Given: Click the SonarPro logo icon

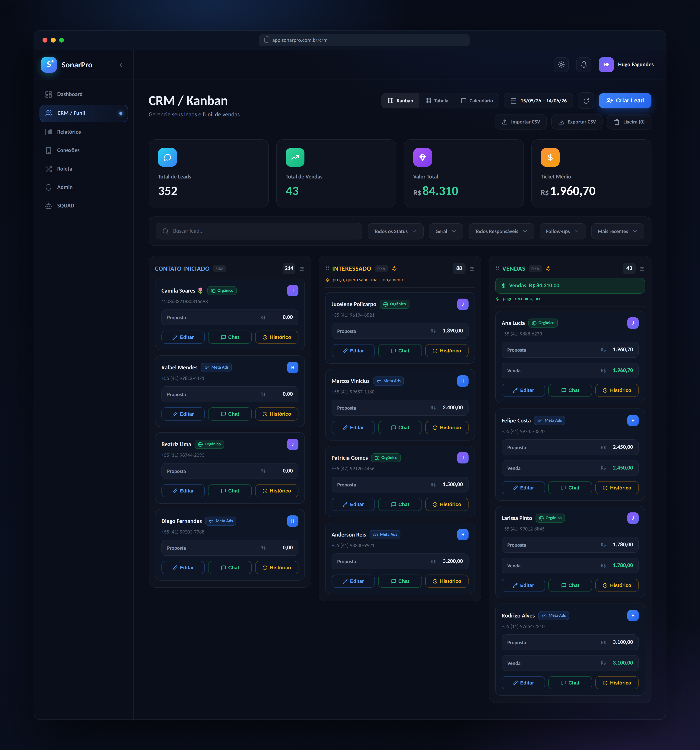Looking at the screenshot, I should tap(49, 65).
